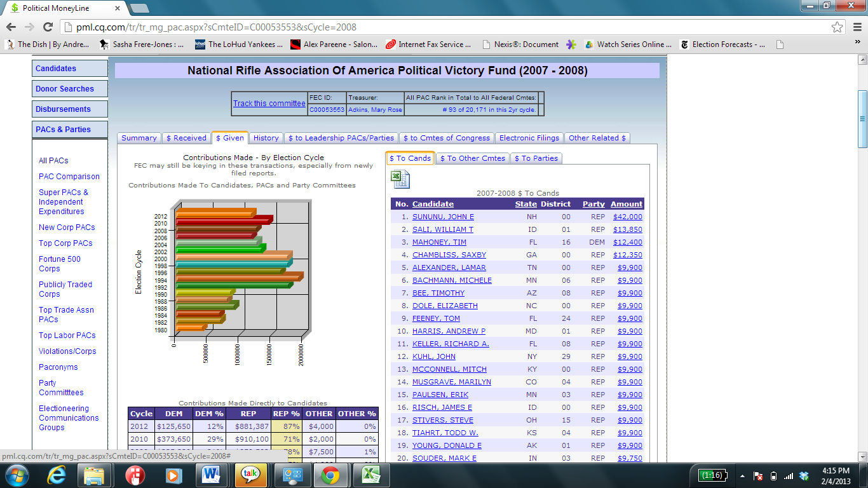Screen dimensions: 868x488
Task: Open the History tab
Action: coord(266,138)
